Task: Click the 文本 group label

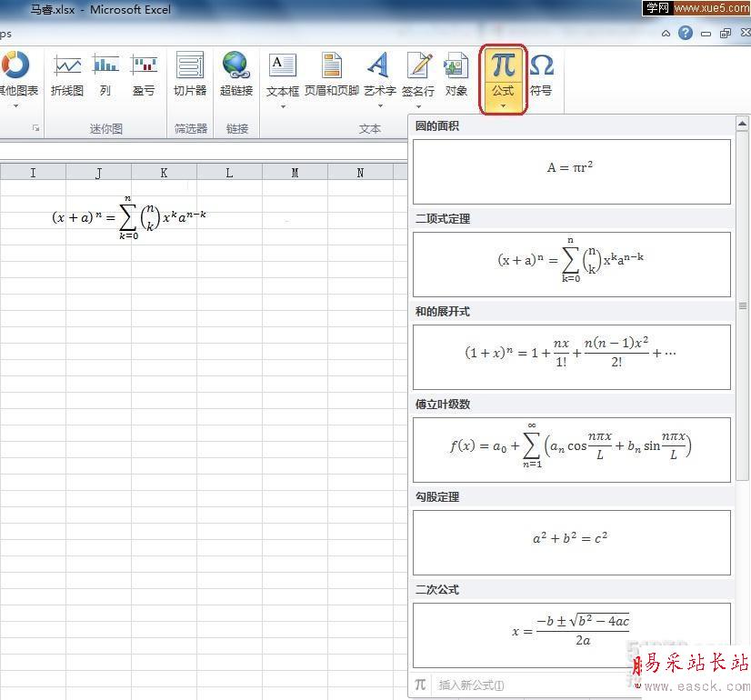Action: point(370,128)
